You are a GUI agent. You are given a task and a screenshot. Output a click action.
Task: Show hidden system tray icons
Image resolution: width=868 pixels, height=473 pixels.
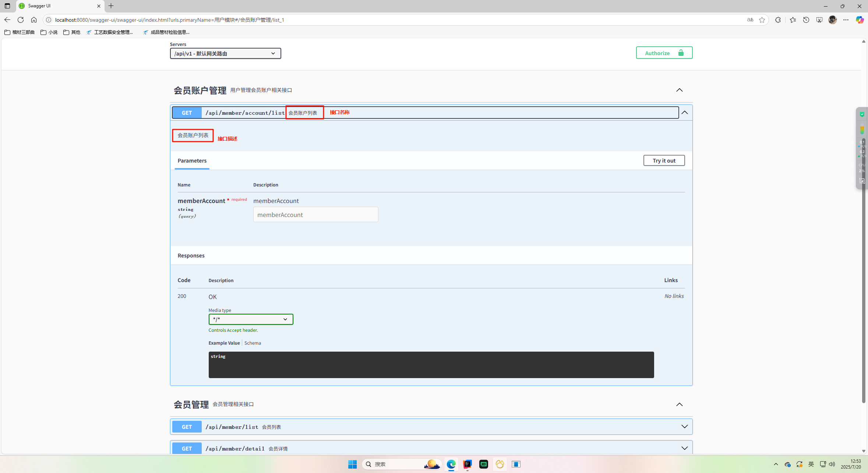point(775,464)
